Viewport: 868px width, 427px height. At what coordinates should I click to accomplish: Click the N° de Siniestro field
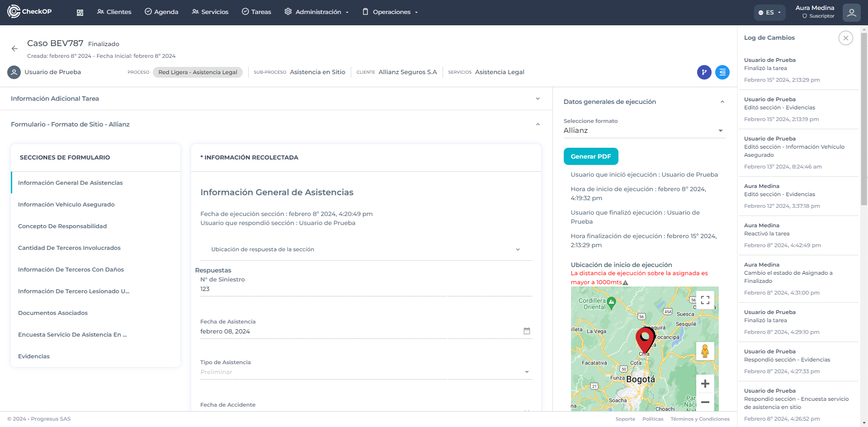tap(366, 289)
